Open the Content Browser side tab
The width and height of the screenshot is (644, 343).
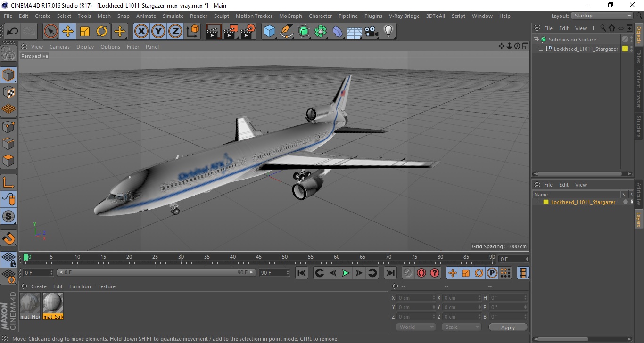(639, 89)
